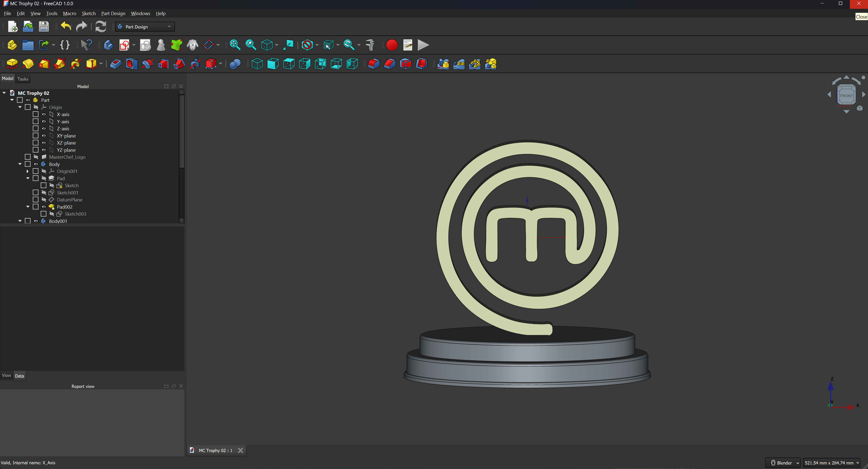The image size is (868, 469).
Task: Create a Polar Pattern
Action: pyautogui.click(x=474, y=64)
